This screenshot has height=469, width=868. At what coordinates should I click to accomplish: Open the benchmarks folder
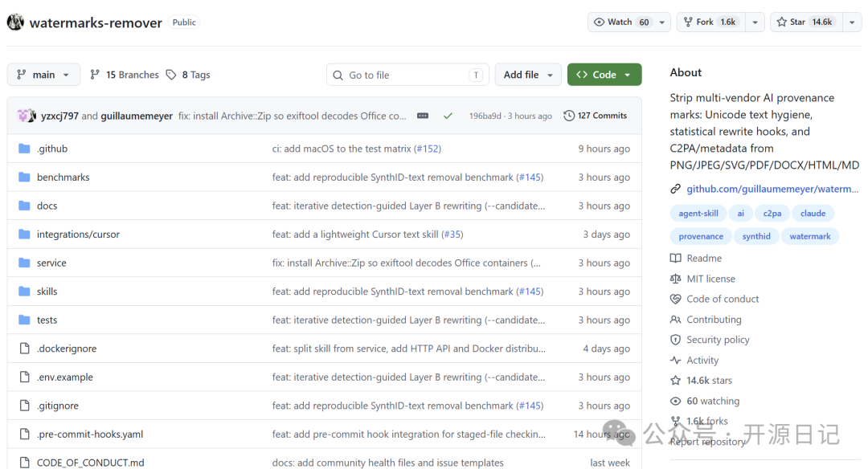(x=63, y=177)
